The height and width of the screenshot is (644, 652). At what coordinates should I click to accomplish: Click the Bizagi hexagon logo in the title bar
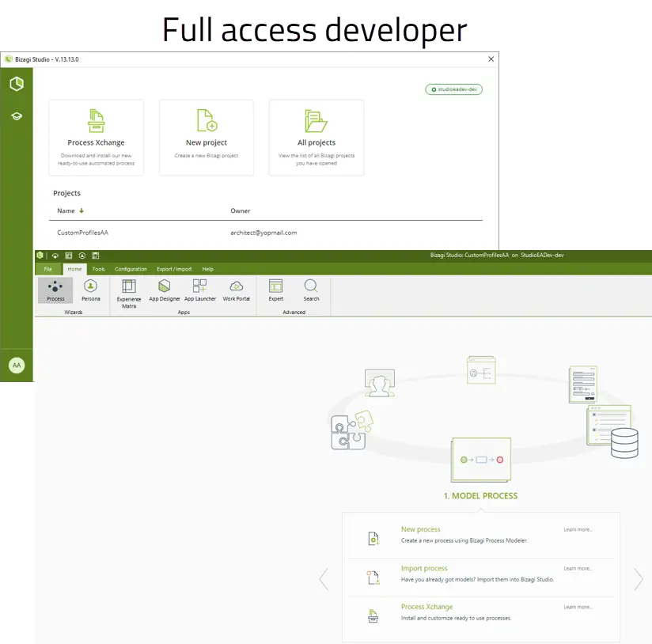[x=40, y=256]
